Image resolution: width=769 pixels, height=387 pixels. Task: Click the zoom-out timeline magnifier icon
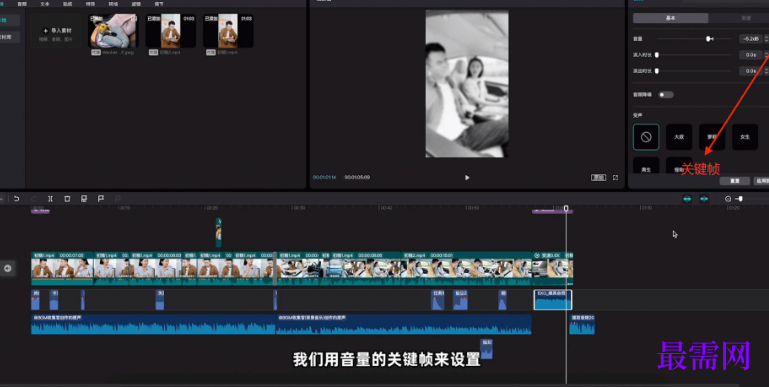(x=728, y=199)
